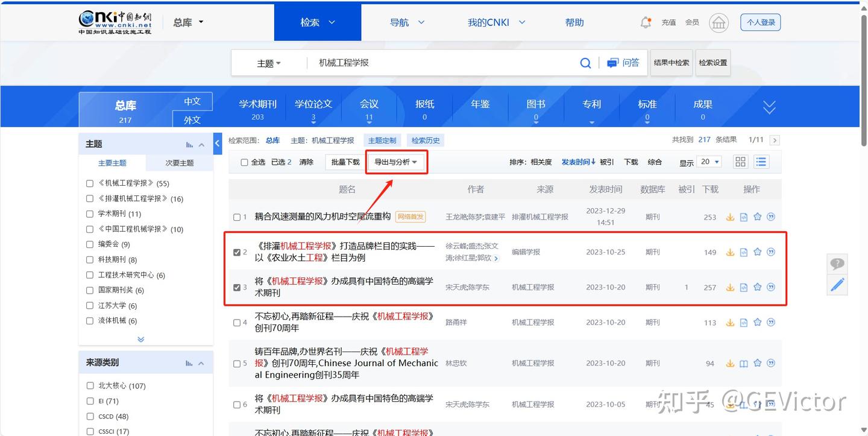Cite the article with 253 downloads
The image size is (868, 436).
tap(771, 217)
